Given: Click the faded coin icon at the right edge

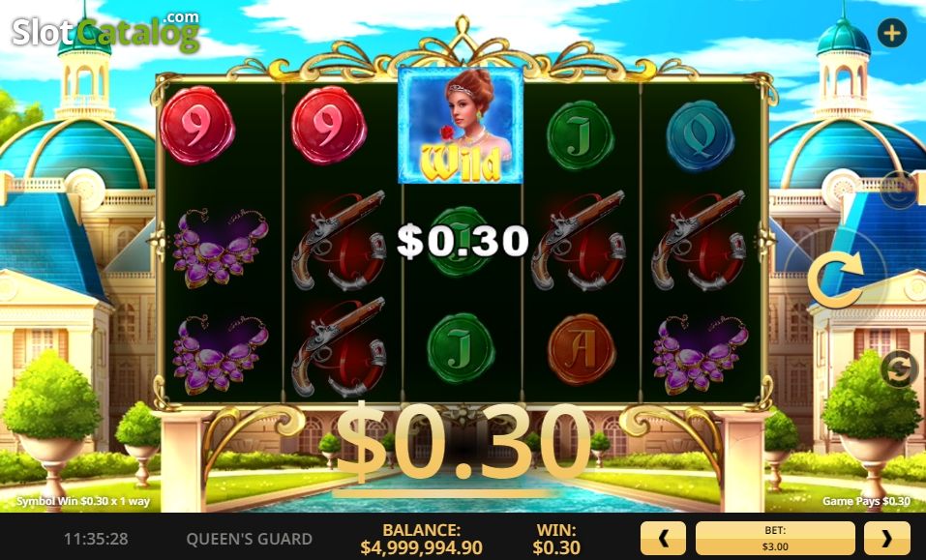Looking at the screenshot, I should [898, 190].
